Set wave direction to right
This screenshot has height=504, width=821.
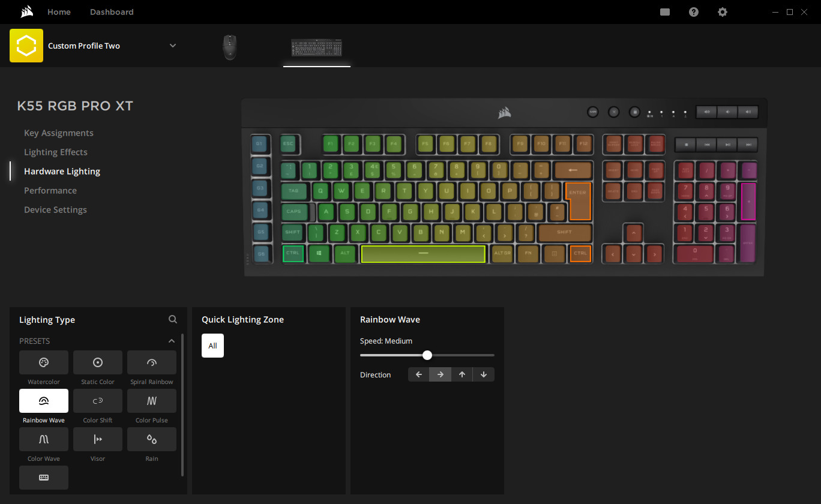point(441,374)
